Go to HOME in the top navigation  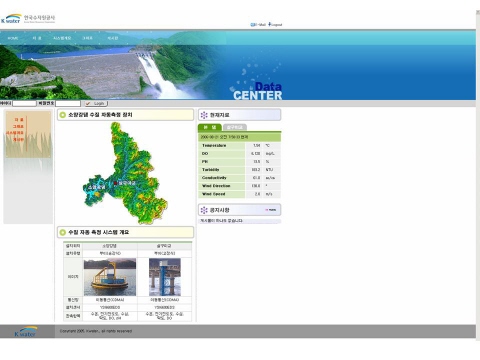(x=13, y=38)
